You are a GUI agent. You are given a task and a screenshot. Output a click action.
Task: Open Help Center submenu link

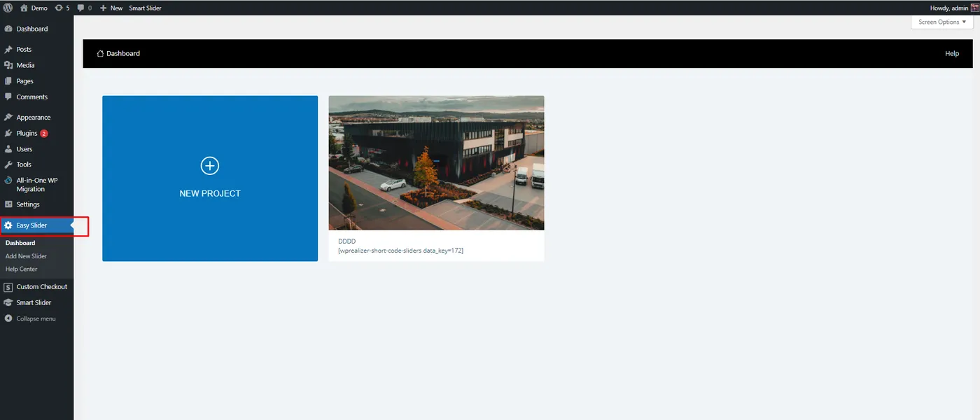[x=21, y=269]
